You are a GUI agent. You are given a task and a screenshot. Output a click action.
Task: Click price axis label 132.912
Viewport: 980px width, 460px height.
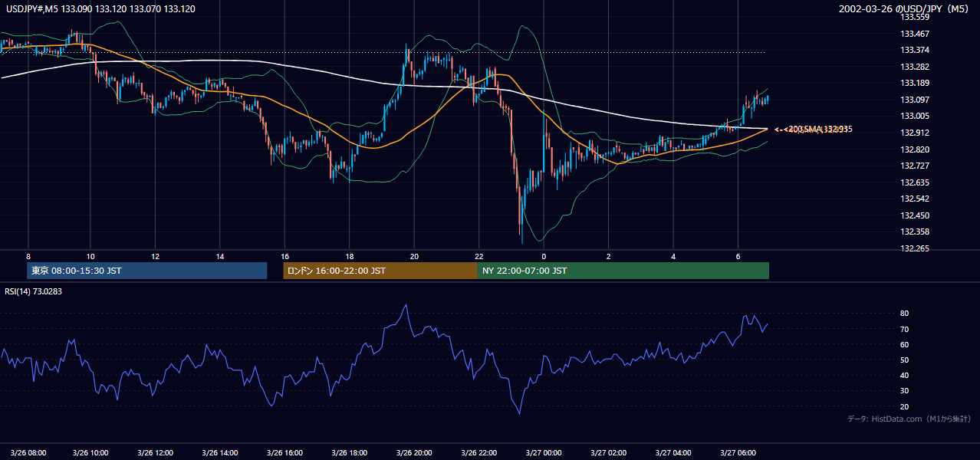tap(914, 133)
